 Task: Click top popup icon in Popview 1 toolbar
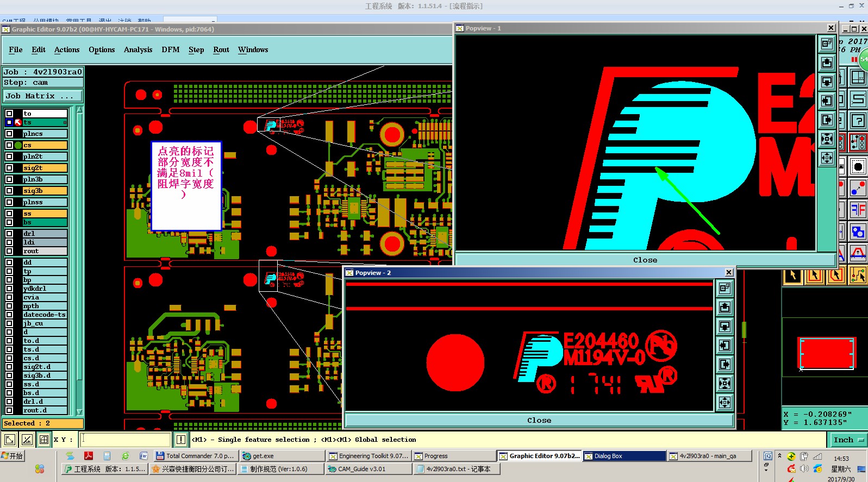(x=827, y=43)
